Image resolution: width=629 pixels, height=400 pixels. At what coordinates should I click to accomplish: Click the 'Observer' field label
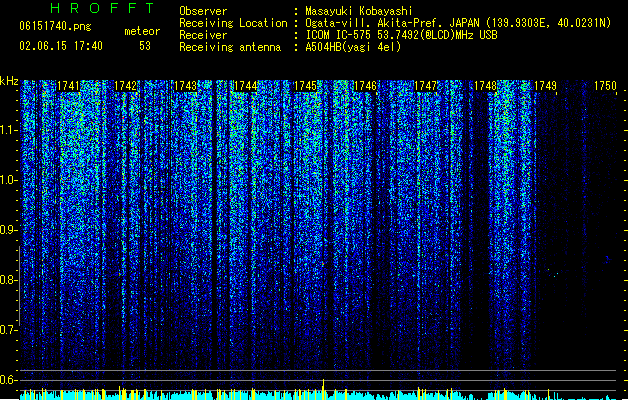click(203, 11)
